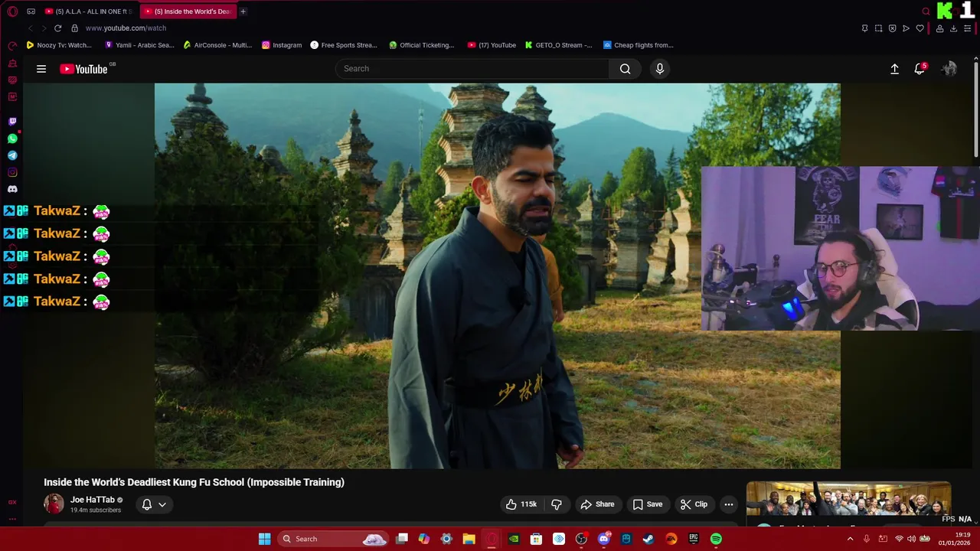Open Noozy Tv bookmark

coord(58,45)
